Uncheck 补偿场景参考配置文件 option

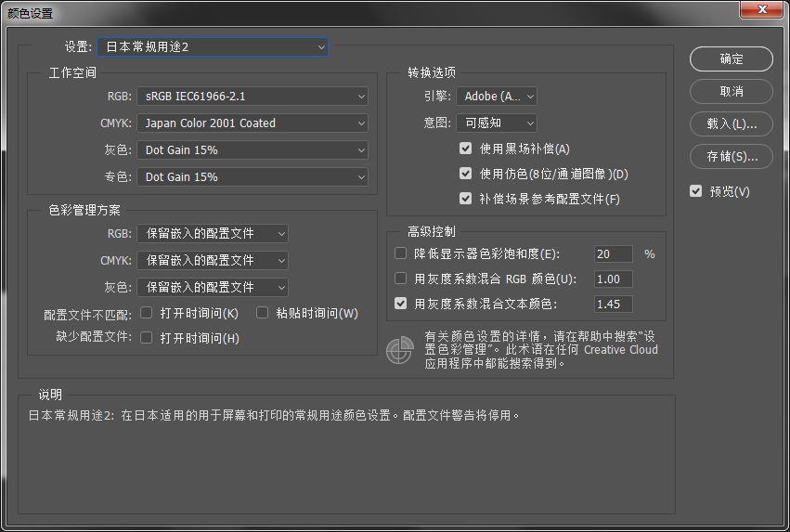pos(466,199)
